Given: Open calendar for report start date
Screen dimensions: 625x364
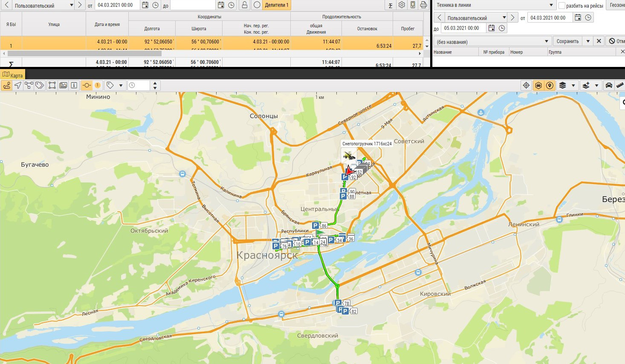Looking at the screenshot, I should pyautogui.click(x=145, y=5).
